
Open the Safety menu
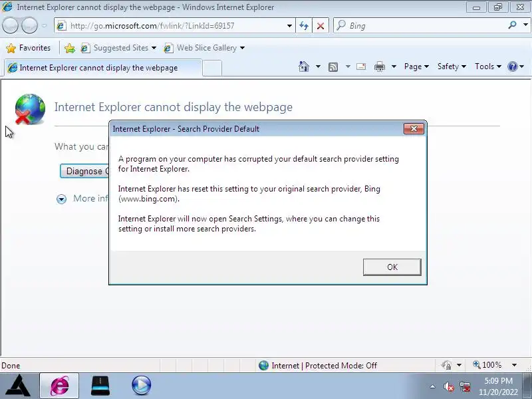(x=452, y=66)
